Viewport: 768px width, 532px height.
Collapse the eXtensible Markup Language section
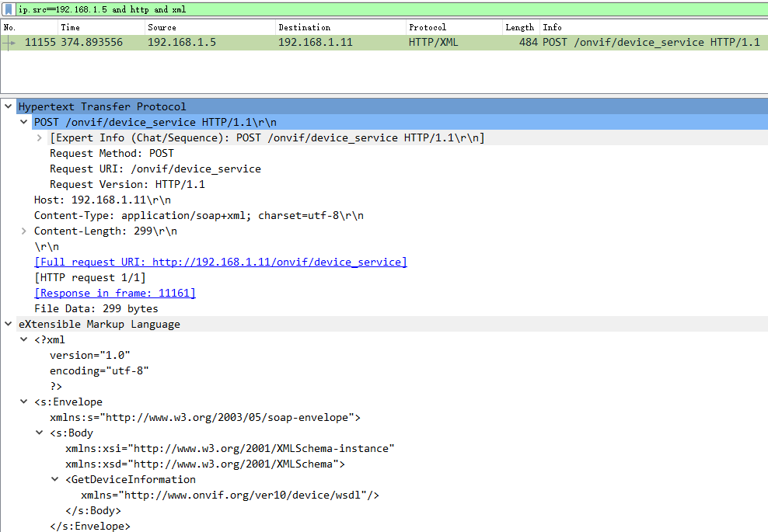(8, 324)
